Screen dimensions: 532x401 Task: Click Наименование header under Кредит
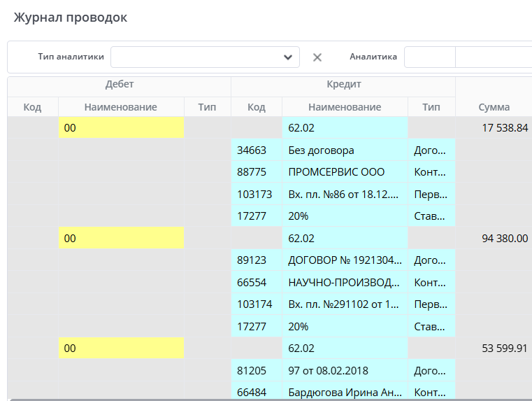pos(344,107)
